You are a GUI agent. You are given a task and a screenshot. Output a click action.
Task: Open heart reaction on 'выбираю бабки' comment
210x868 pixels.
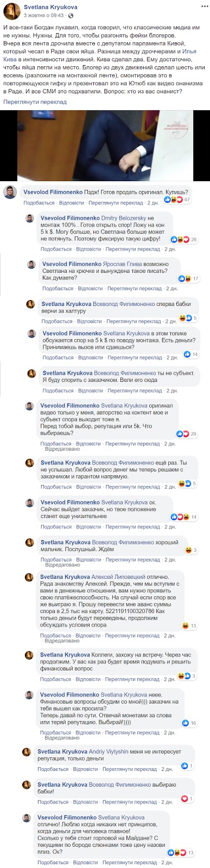click(x=187, y=799)
